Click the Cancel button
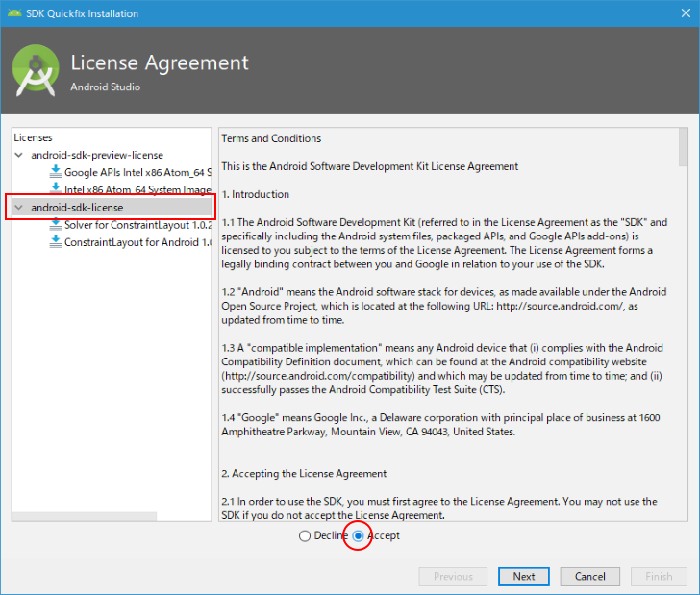The height and width of the screenshot is (595, 700). [x=589, y=576]
